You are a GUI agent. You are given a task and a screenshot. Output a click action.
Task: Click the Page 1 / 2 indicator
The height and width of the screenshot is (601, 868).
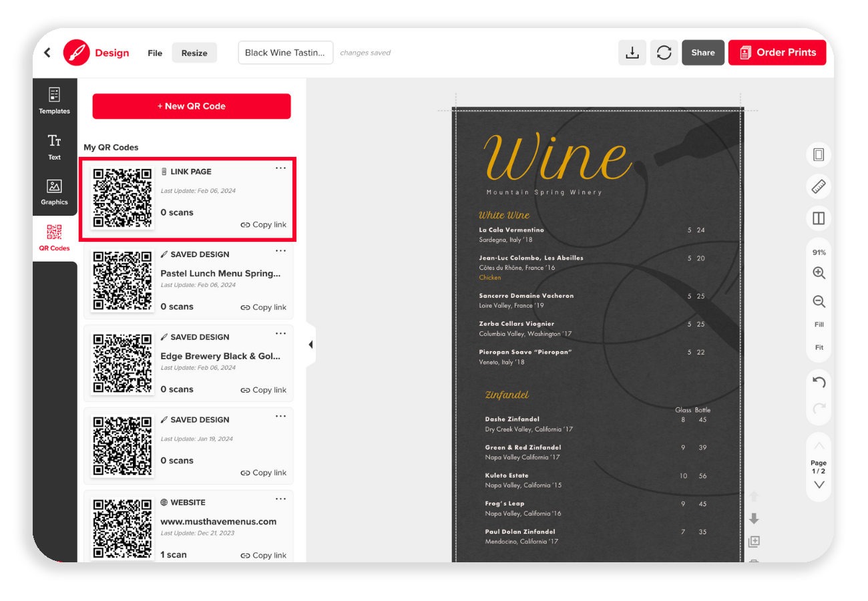point(819,467)
